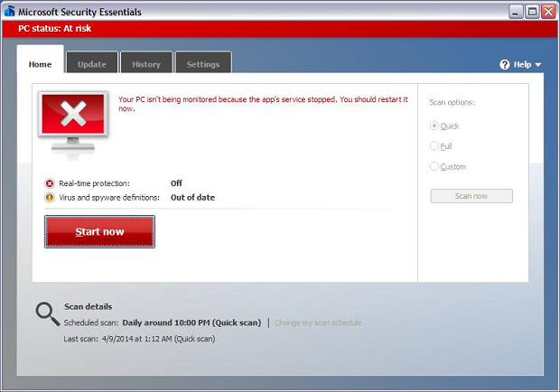
Task: Open the History tab
Action: tap(146, 63)
